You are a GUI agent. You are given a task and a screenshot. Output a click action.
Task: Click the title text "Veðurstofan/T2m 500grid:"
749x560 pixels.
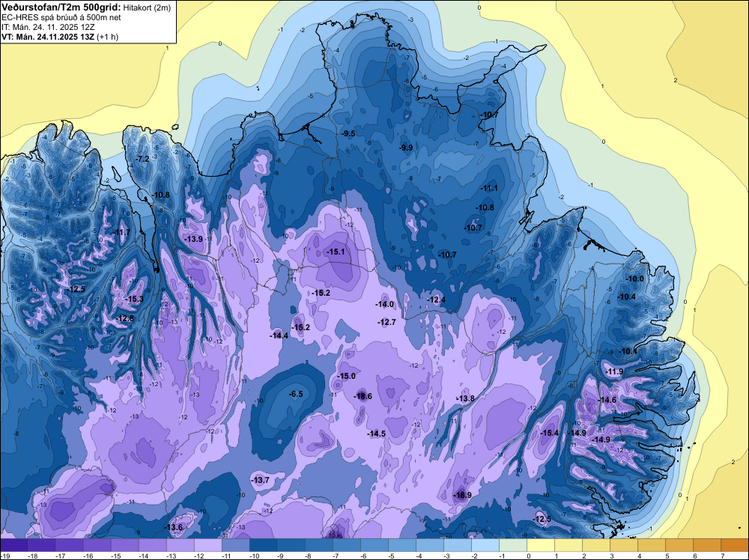[61, 7]
